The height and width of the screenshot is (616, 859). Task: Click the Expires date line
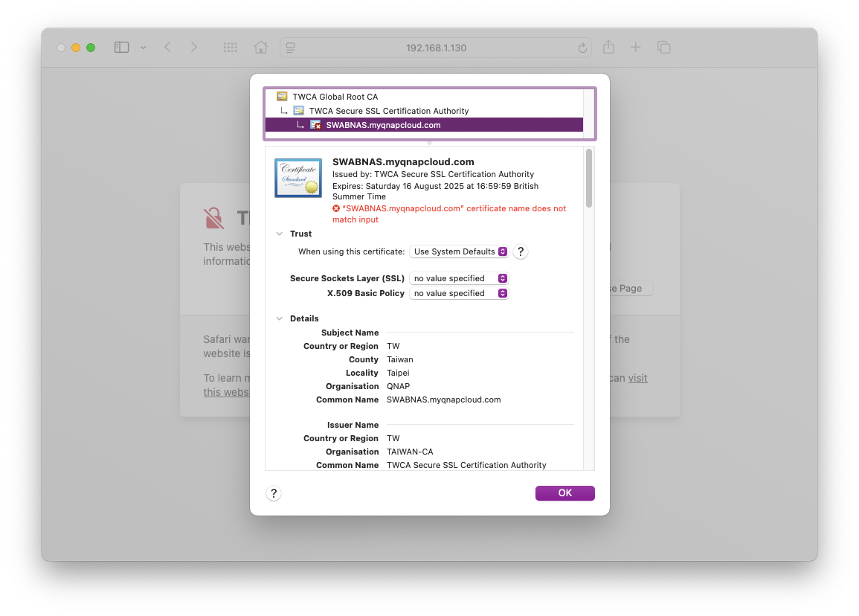pyautogui.click(x=436, y=191)
